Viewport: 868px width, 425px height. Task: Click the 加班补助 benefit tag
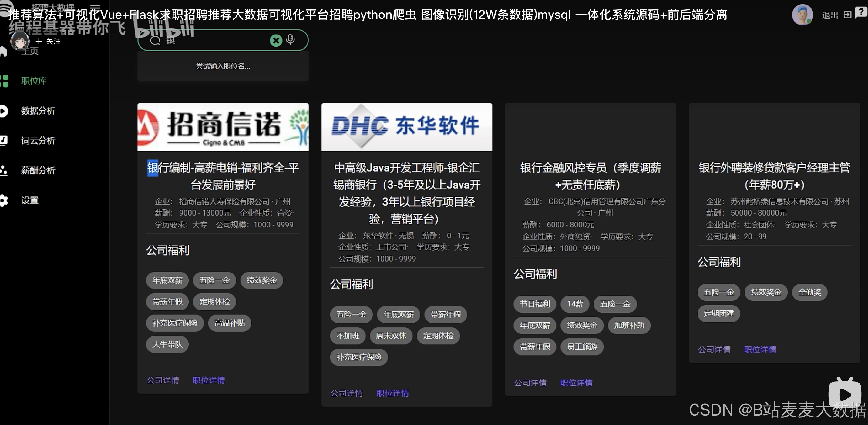(629, 325)
